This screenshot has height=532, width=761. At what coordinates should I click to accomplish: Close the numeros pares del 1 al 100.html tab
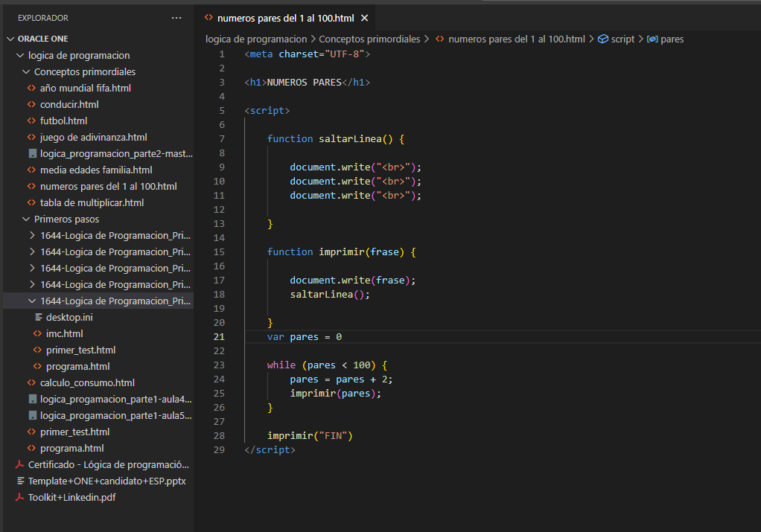tap(363, 18)
